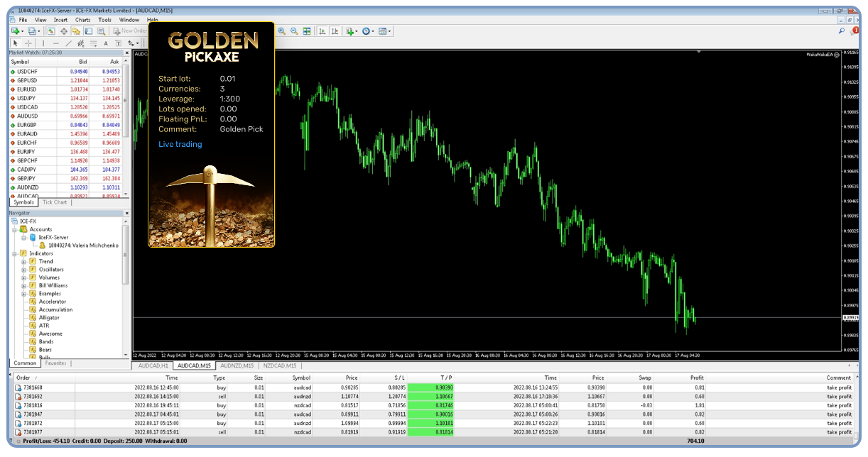Click the Zoom In magnifier icon
This screenshot has height=457, width=868.
tap(281, 31)
